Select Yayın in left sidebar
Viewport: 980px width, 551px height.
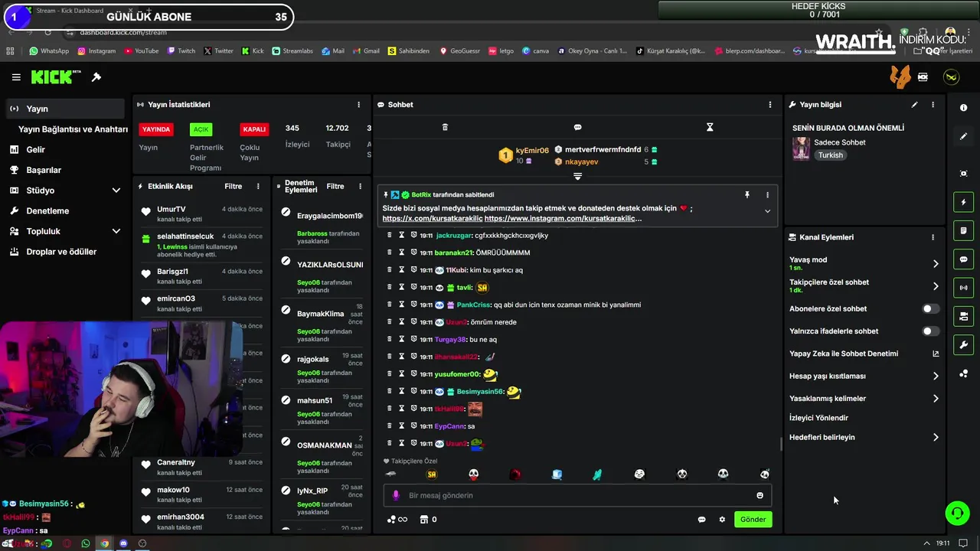[65, 109]
